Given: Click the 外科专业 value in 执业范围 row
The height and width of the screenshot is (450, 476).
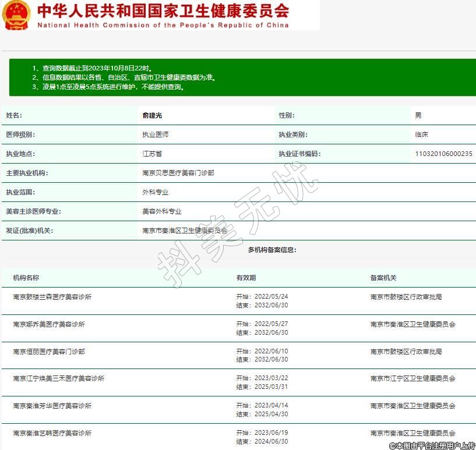Looking at the screenshot, I should click(156, 192).
